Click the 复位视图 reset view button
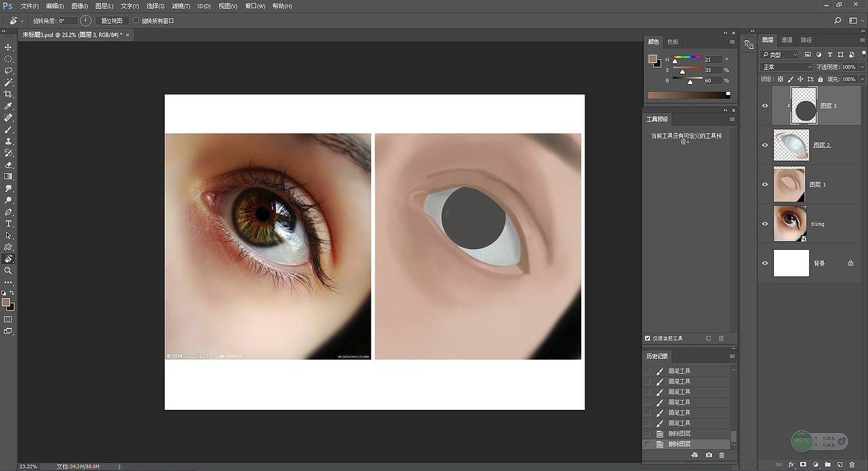Image resolution: width=868 pixels, height=471 pixels. pyautogui.click(x=112, y=21)
